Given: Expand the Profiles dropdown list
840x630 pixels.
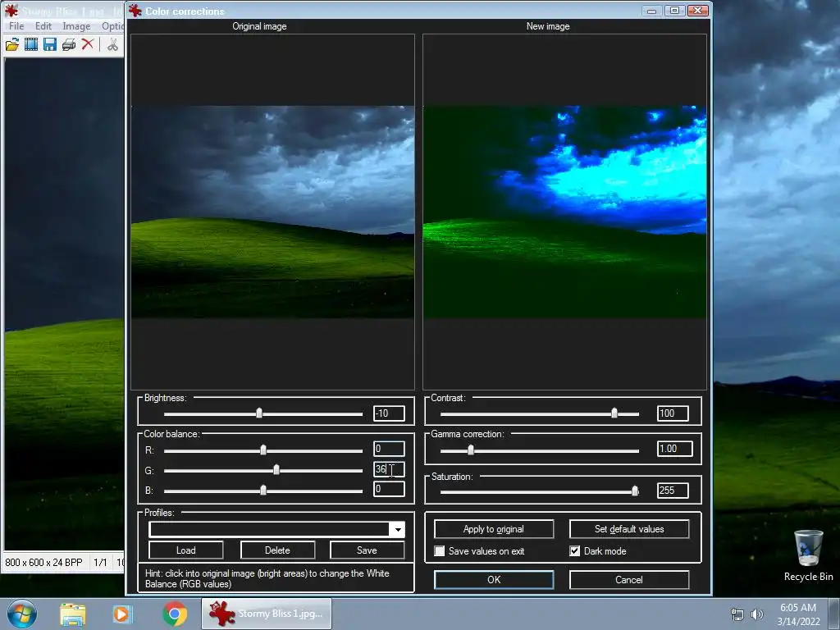Looking at the screenshot, I should coord(398,530).
